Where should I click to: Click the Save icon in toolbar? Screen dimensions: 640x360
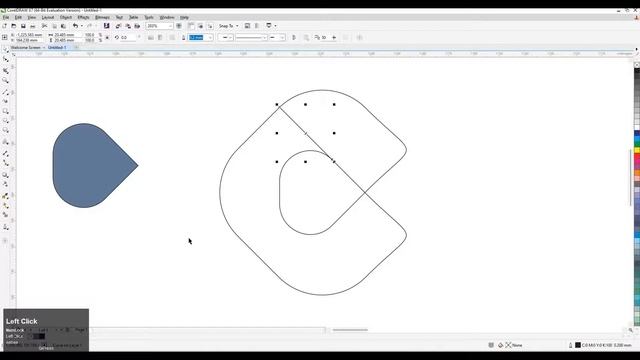pyautogui.click(x=23, y=26)
